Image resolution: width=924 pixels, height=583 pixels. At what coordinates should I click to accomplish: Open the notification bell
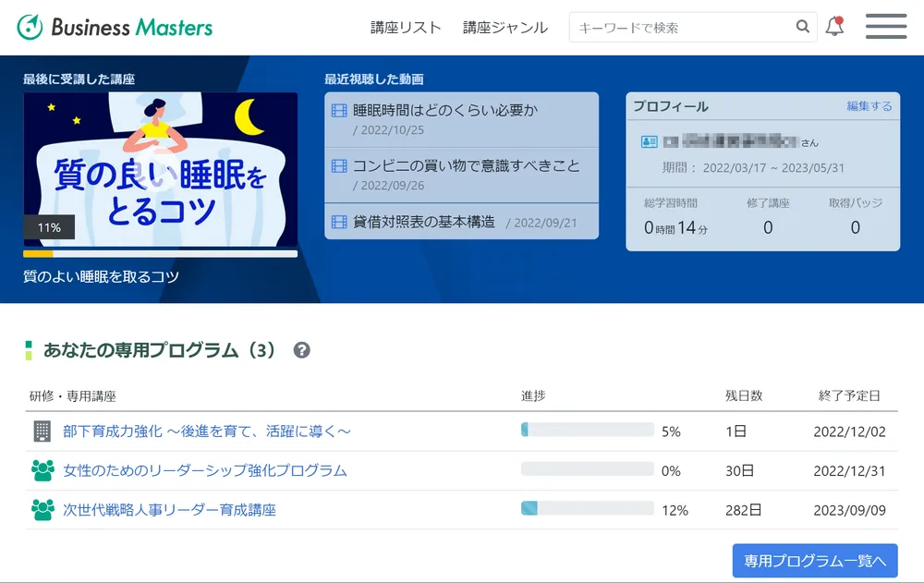[x=834, y=26]
